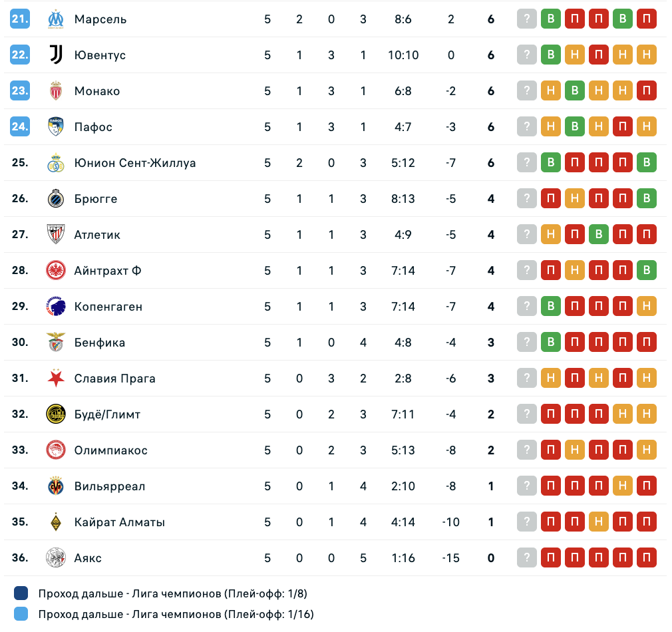Screen dimensions: 672x632
Task: Click the Marseille club logo
Action: (55, 19)
